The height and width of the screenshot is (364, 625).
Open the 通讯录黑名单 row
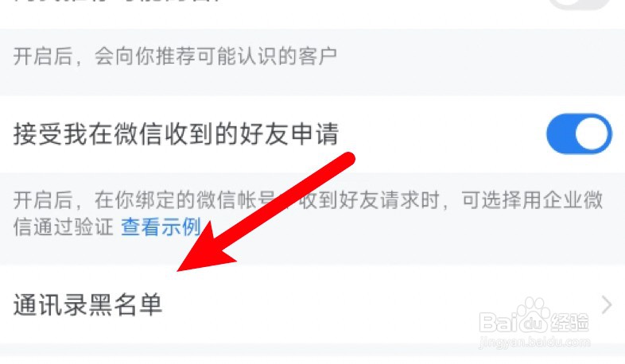point(312,304)
